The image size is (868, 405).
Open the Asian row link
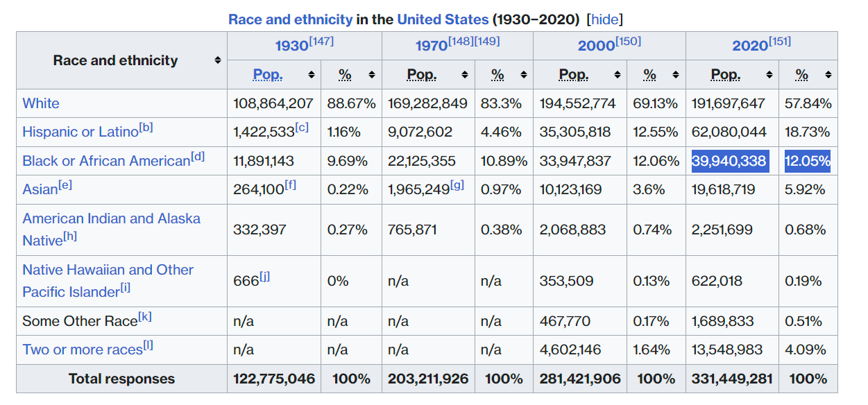coord(40,189)
